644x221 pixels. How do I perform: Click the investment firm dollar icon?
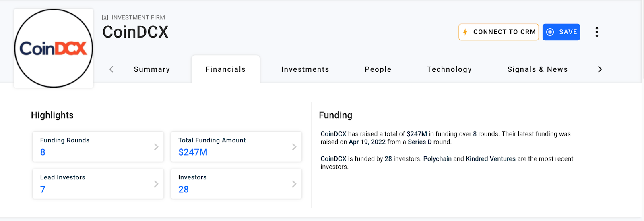tap(105, 17)
